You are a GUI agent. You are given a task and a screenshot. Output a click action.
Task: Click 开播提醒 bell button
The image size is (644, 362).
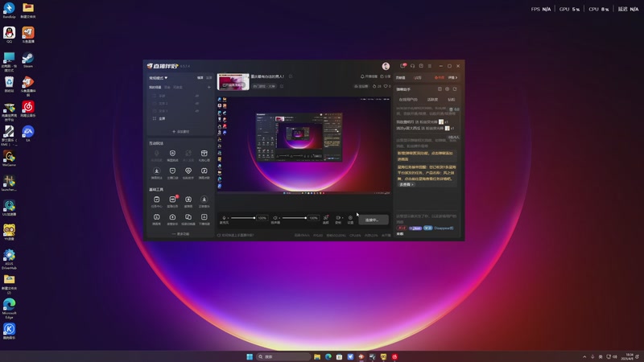point(369,76)
